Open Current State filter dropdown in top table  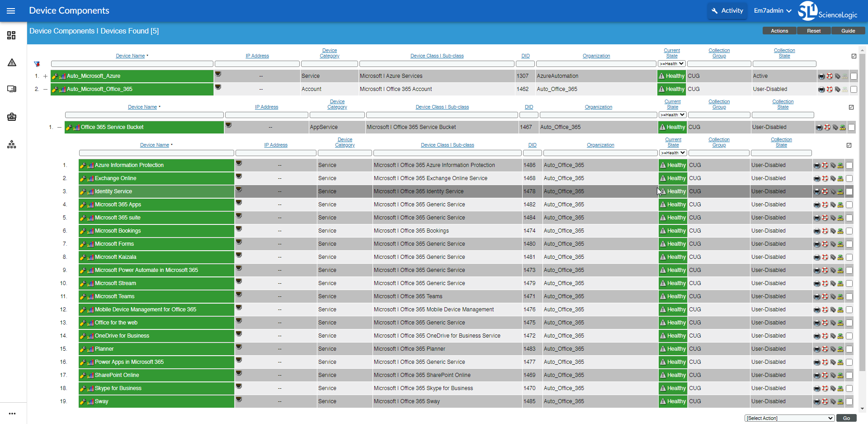click(672, 64)
